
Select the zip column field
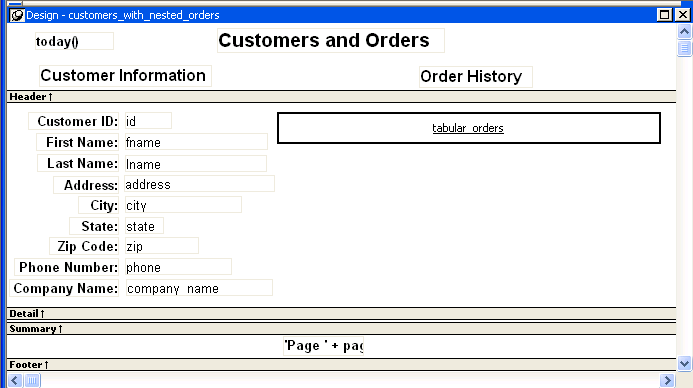pos(162,246)
